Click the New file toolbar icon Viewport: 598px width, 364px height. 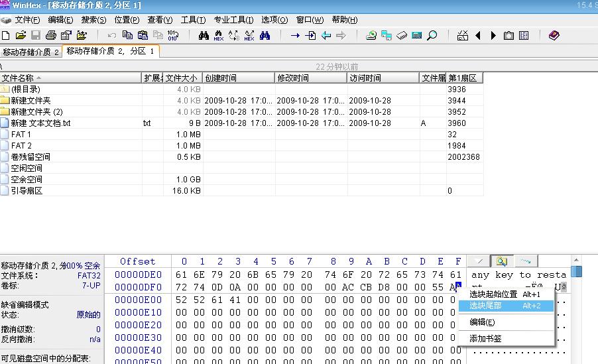point(6,36)
